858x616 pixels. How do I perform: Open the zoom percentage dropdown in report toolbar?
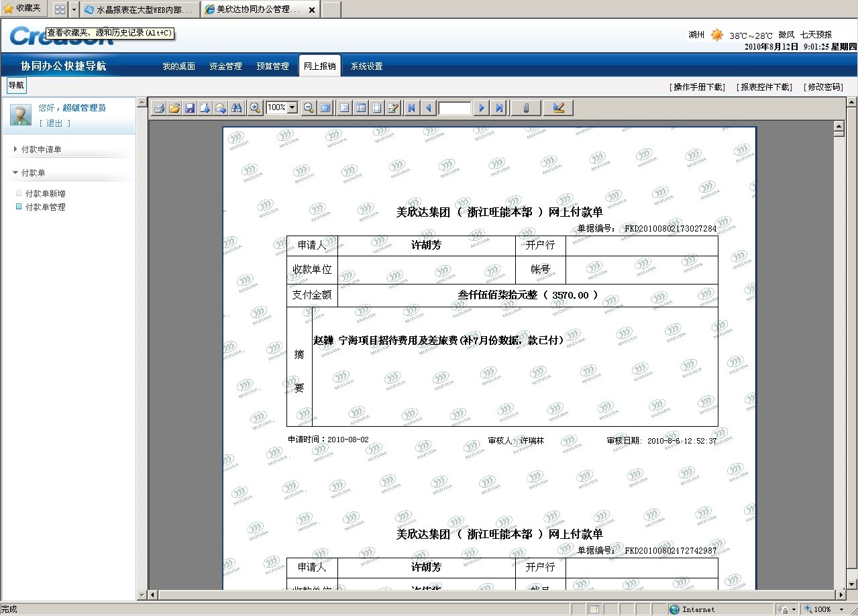point(292,107)
